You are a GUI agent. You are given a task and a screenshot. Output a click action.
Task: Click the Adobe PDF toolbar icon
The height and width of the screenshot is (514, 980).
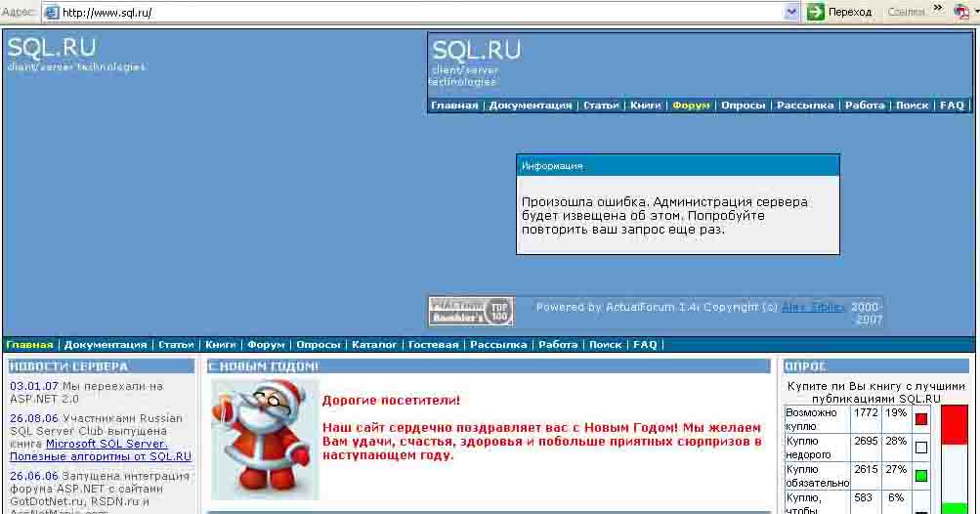tap(959, 12)
